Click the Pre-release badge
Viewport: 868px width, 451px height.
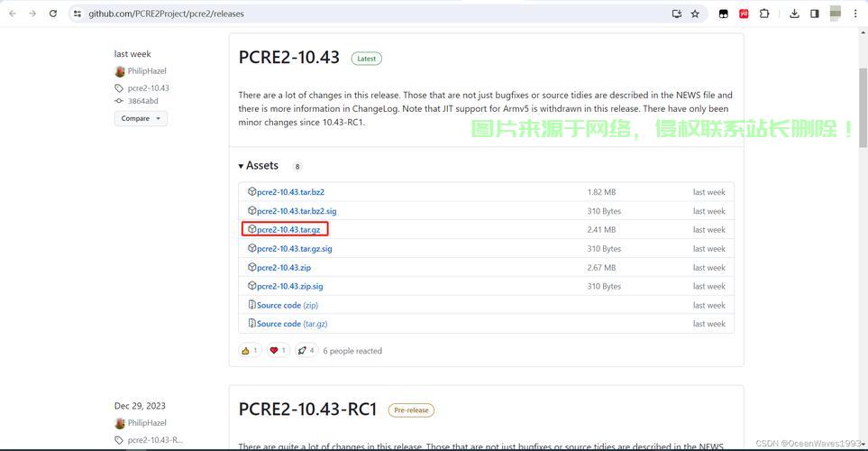[x=411, y=410]
